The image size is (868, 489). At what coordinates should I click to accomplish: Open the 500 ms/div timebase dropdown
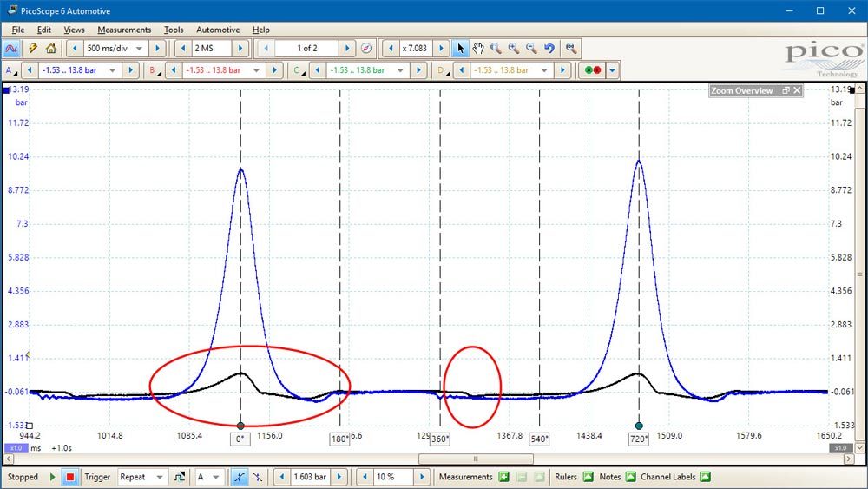[x=139, y=48]
